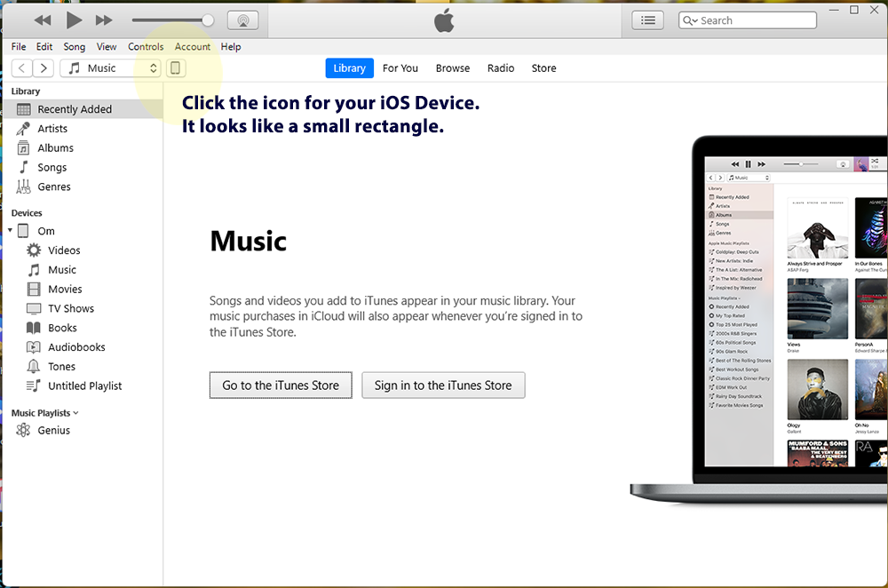Screen dimensions: 888x588
Task: Open the Music media type dropdown
Action: (x=110, y=68)
